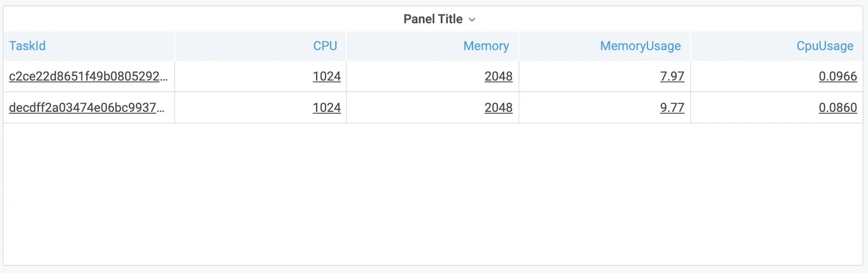Open task link c2ce22d8651f49b0805292…
The height and width of the screenshot is (273, 868).
88,76
